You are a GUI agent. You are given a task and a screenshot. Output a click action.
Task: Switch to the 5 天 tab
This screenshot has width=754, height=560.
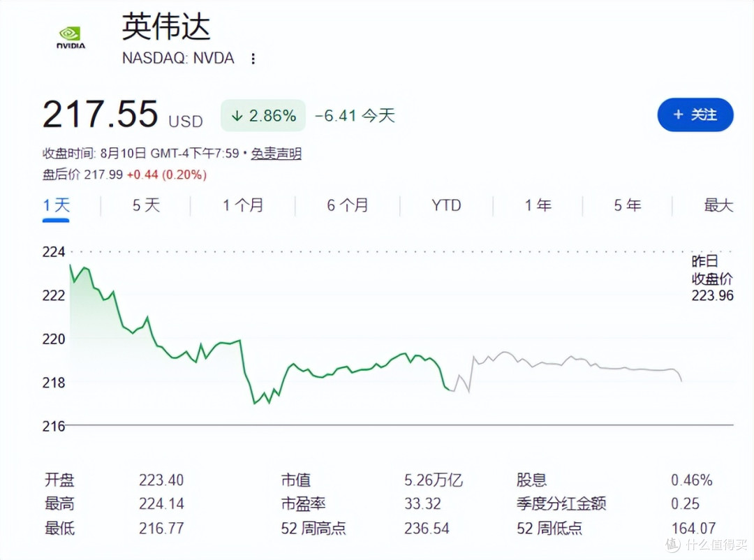pos(146,205)
